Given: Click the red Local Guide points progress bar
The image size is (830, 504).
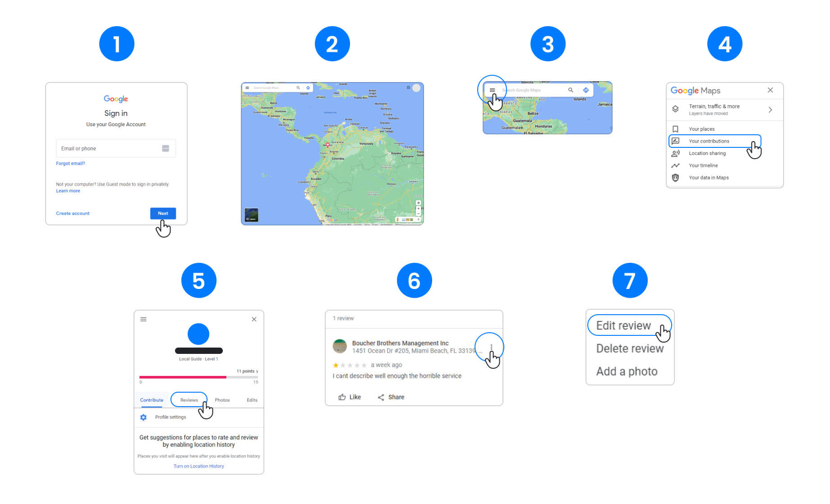Looking at the screenshot, I should point(183,377).
